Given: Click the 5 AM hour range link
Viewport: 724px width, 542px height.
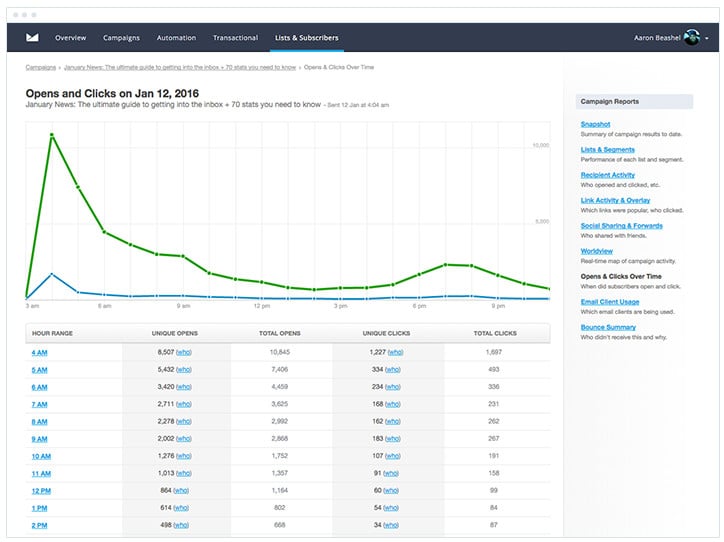Looking at the screenshot, I should [39, 370].
